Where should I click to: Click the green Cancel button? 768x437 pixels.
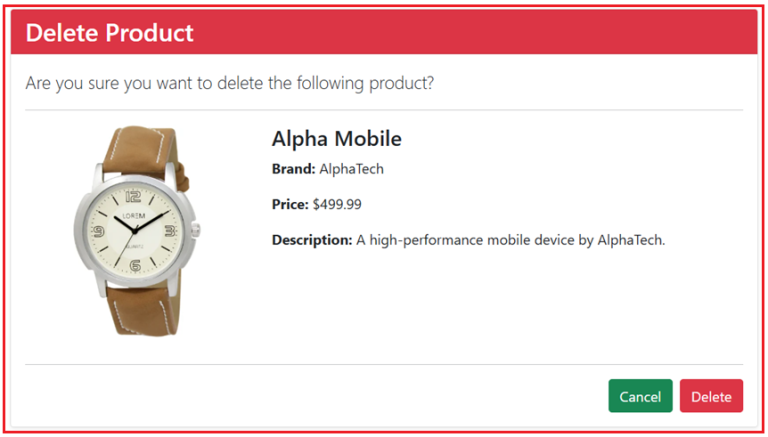(x=640, y=396)
